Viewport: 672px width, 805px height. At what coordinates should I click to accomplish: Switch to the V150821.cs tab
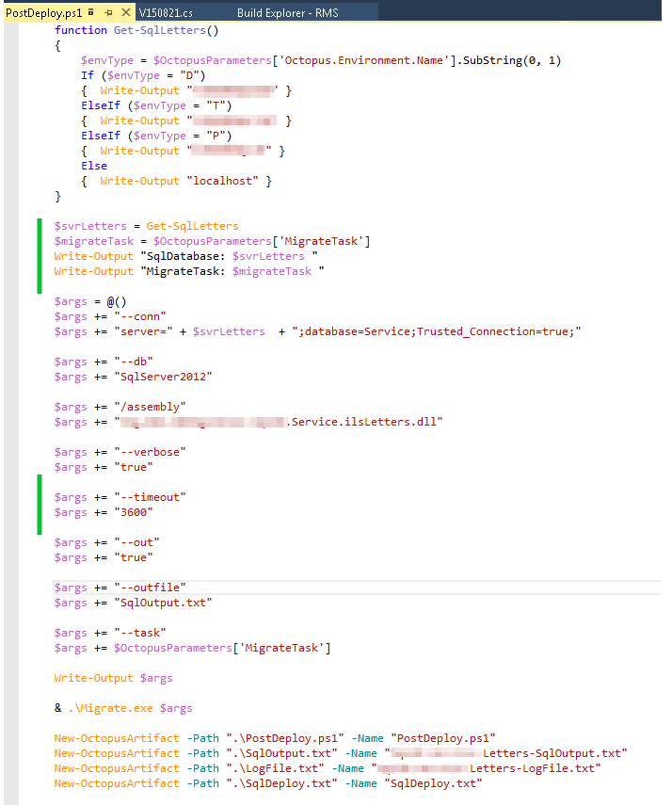tap(165, 11)
